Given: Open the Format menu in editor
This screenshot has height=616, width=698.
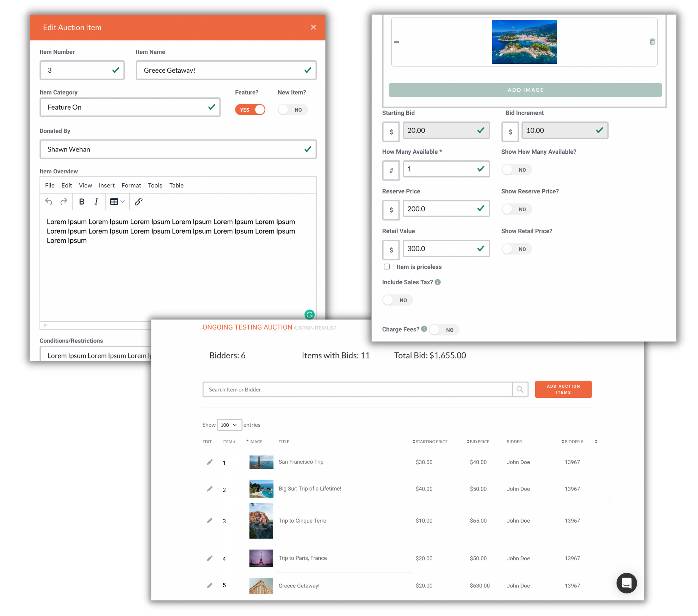Looking at the screenshot, I should (x=131, y=185).
